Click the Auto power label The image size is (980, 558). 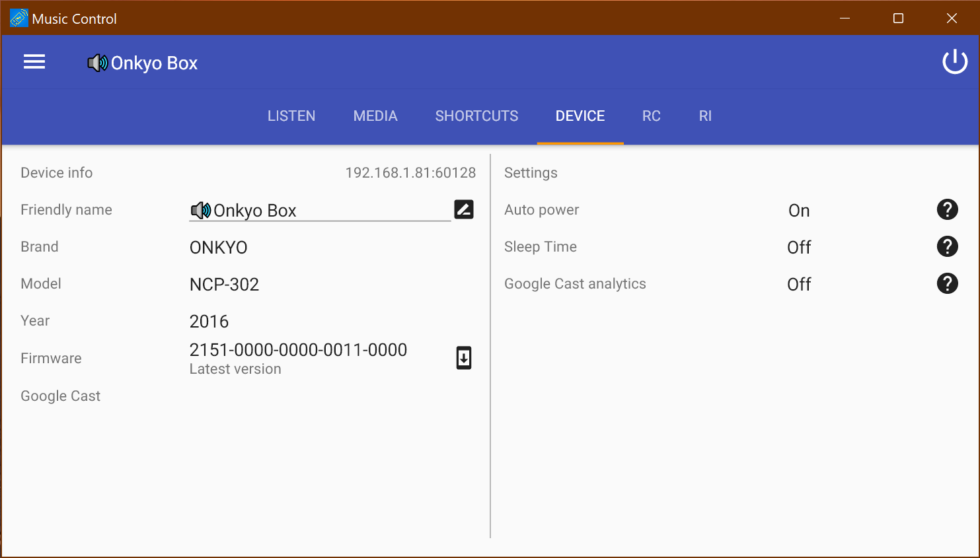[541, 210]
